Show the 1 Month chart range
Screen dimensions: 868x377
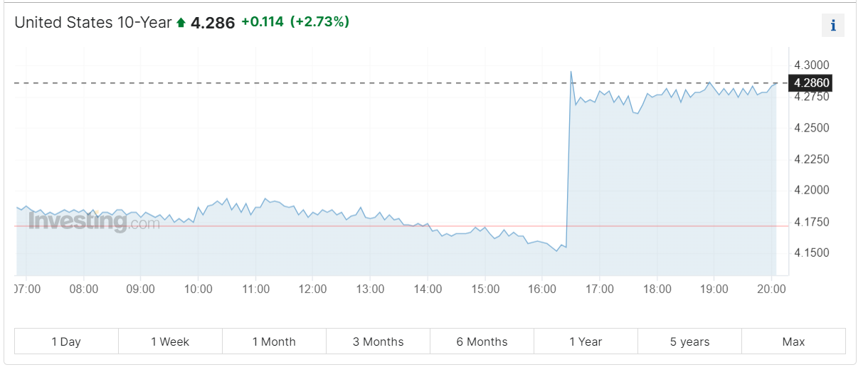click(x=274, y=341)
